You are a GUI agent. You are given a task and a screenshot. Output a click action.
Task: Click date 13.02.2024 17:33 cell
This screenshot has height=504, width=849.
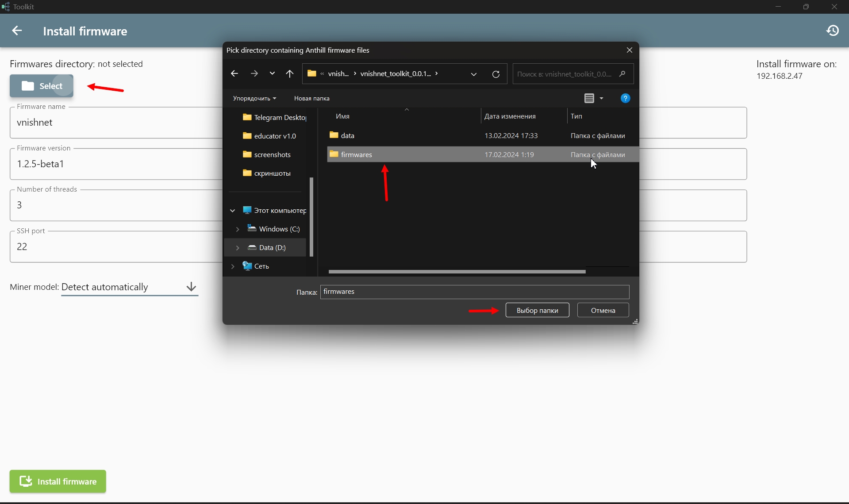pos(511,136)
